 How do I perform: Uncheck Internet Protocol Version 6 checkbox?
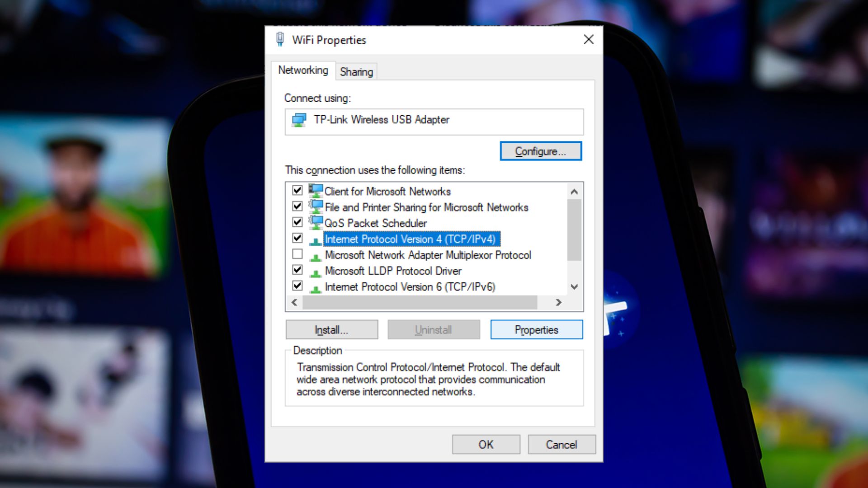coord(297,286)
